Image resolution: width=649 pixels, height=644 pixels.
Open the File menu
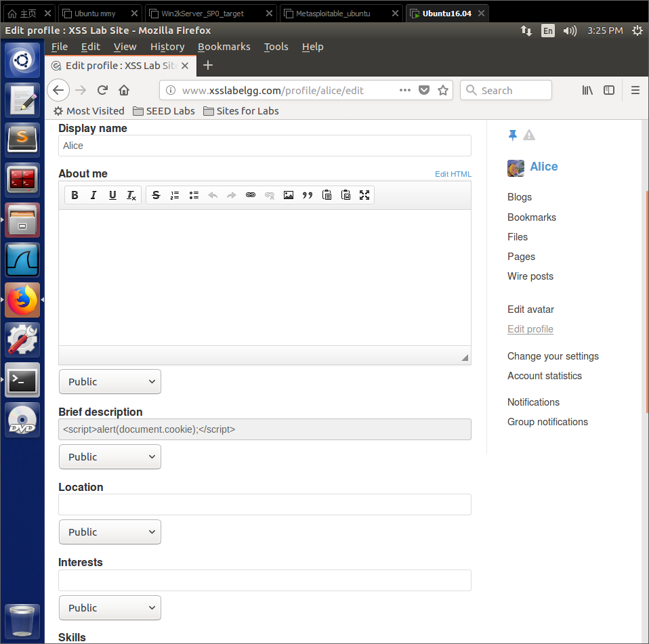(59, 47)
